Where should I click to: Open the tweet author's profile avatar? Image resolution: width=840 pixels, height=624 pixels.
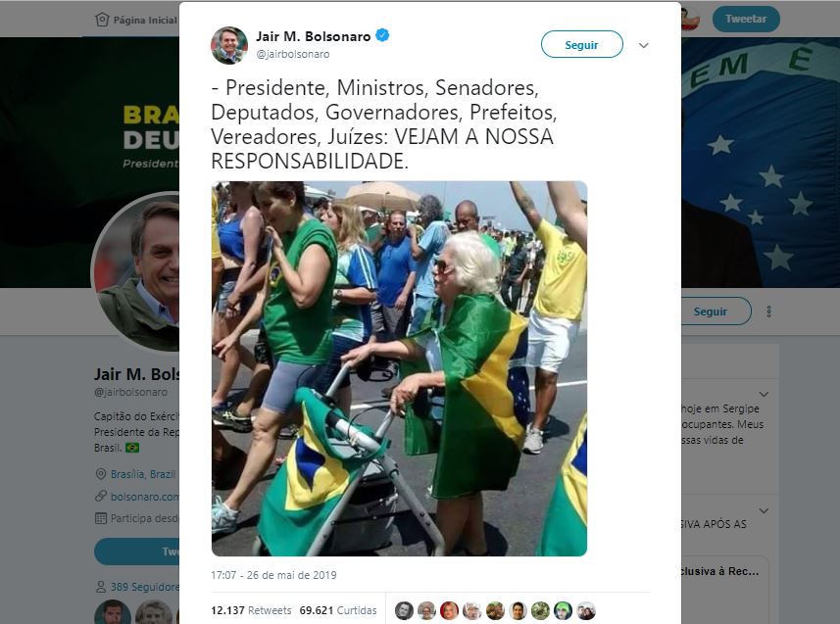point(229,45)
